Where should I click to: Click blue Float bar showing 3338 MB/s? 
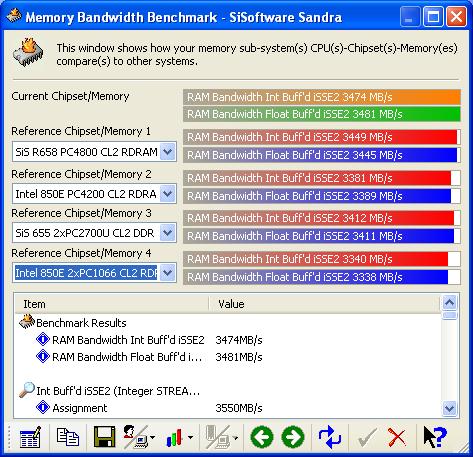[x=322, y=277]
